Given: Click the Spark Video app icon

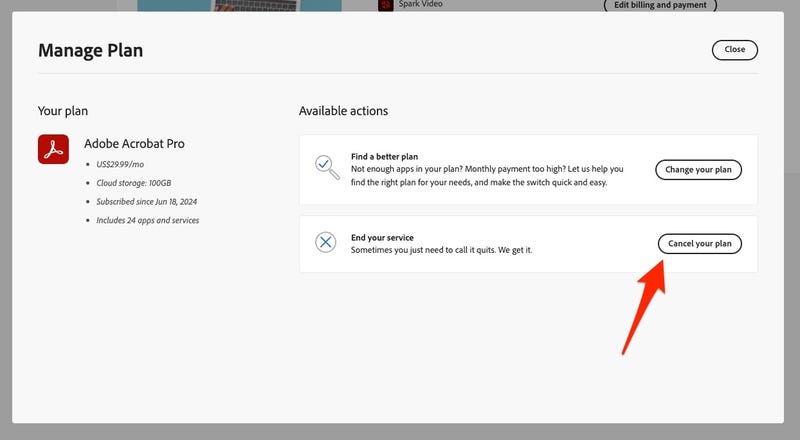Looking at the screenshot, I should click(385, 5).
